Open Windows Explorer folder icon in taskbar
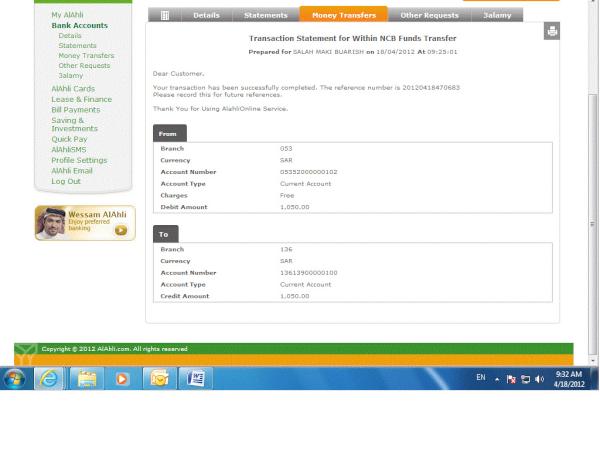 [x=85, y=379]
